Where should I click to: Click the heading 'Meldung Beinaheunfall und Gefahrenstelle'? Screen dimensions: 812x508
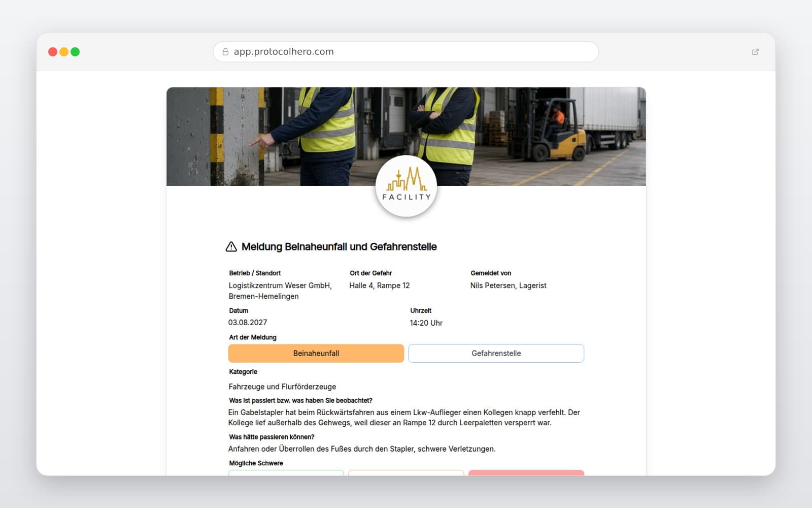click(339, 247)
